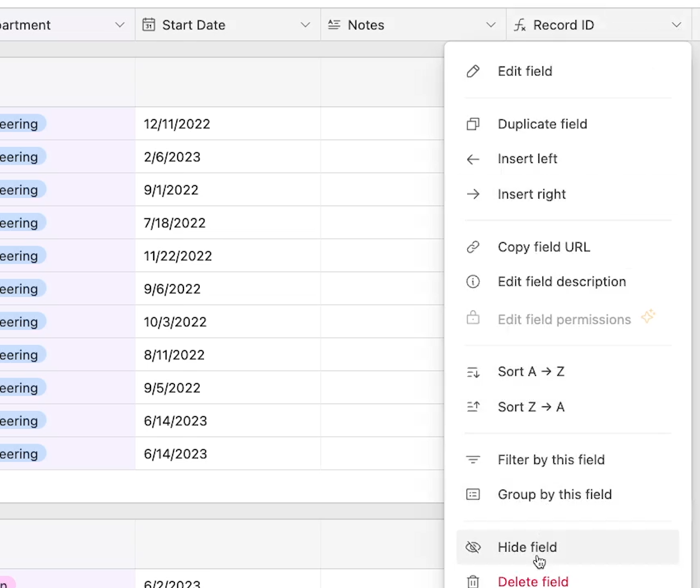Image resolution: width=700 pixels, height=588 pixels.
Task: Select the 7/18/2022 date cell
Action: (x=228, y=223)
